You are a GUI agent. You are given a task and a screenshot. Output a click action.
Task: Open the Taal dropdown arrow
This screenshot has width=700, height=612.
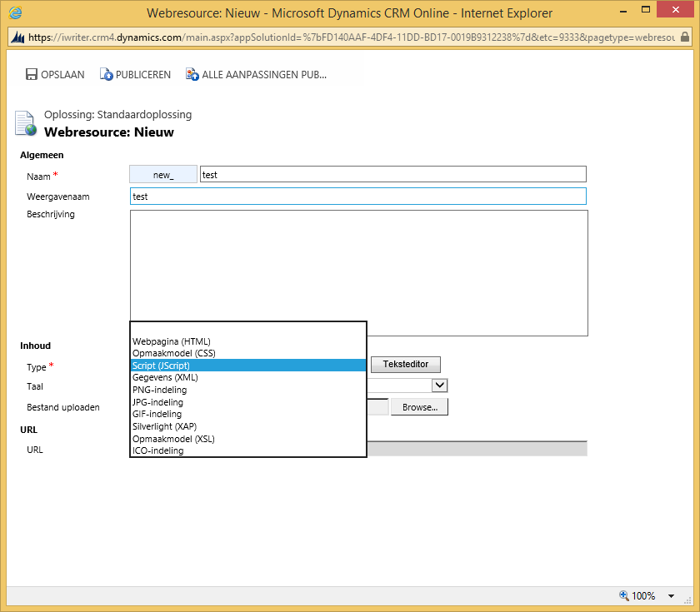(440, 386)
